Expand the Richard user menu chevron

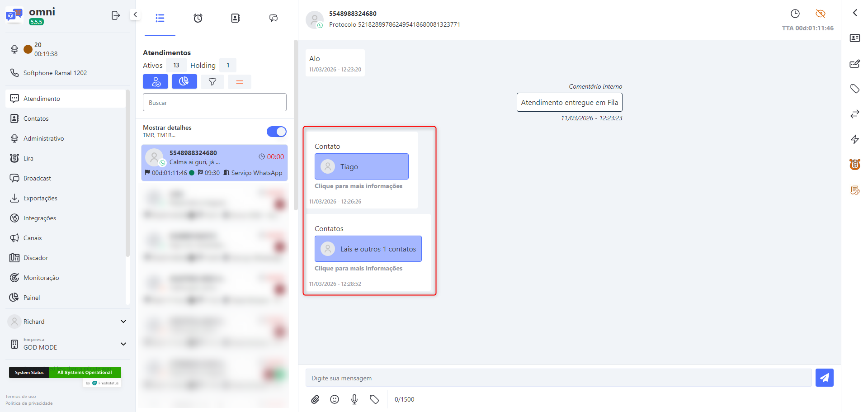123,321
